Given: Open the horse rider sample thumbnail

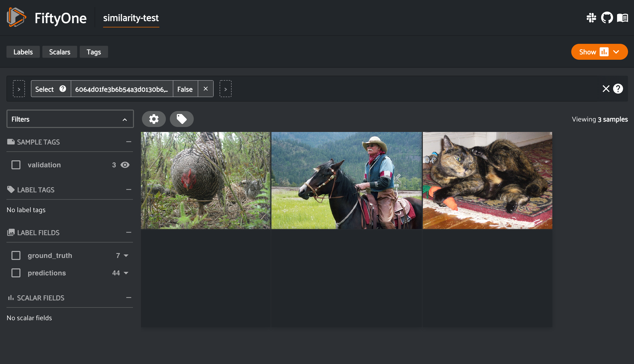Looking at the screenshot, I should tap(346, 180).
